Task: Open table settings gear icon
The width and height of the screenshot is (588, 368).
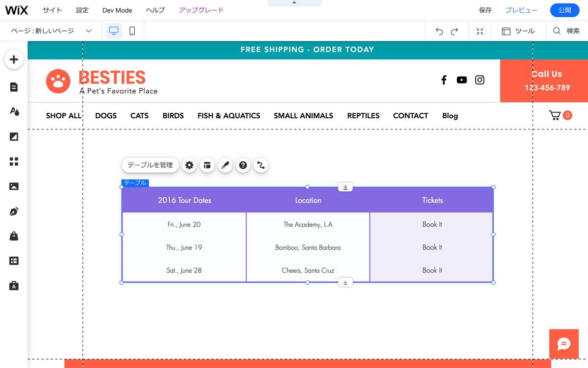Action: [190, 165]
